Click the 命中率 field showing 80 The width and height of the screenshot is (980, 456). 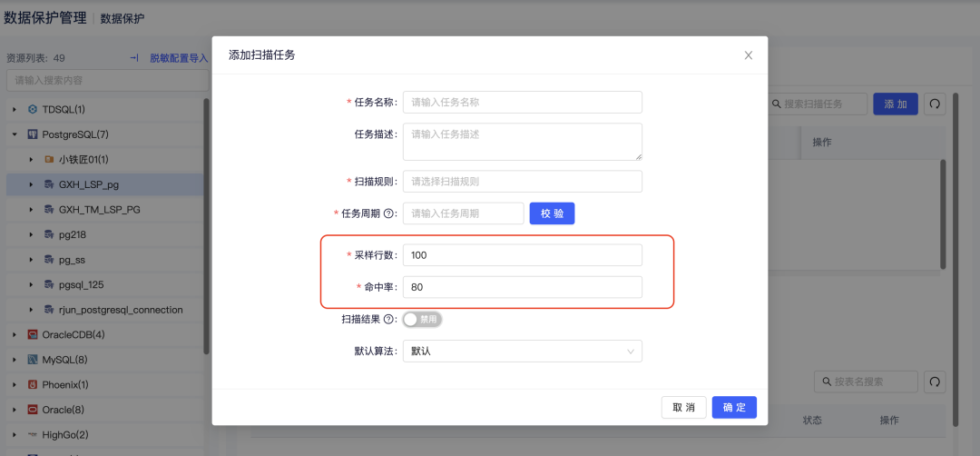click(523, 287)
